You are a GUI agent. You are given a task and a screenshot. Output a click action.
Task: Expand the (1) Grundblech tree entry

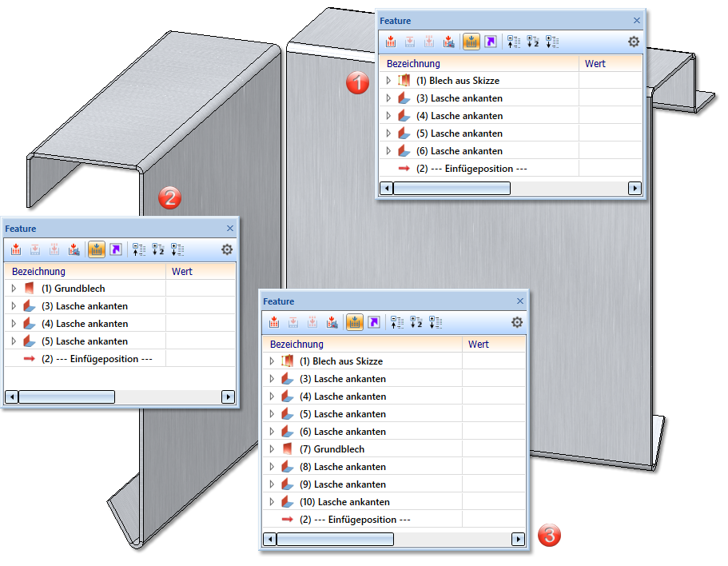pos(14,289)
